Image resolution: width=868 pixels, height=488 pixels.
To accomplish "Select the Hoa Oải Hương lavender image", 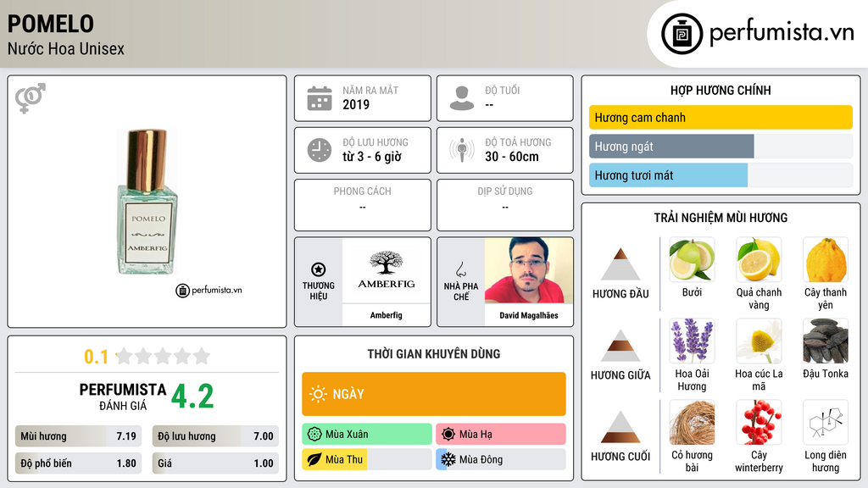I will tap(692, 341).
